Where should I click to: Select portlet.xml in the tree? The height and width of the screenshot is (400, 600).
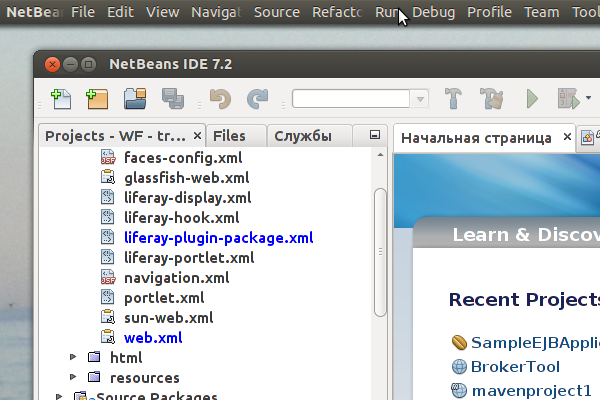coord(164,298)
